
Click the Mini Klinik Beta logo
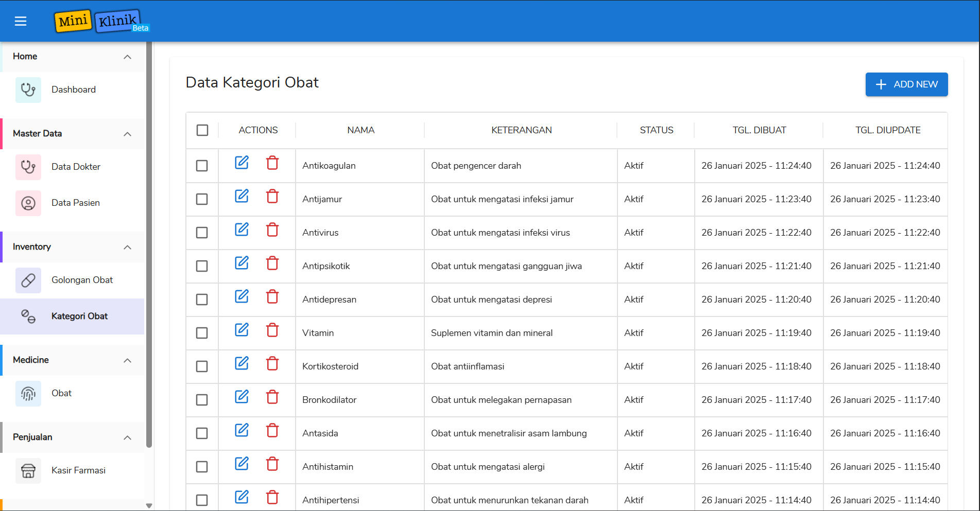[101, 21]
